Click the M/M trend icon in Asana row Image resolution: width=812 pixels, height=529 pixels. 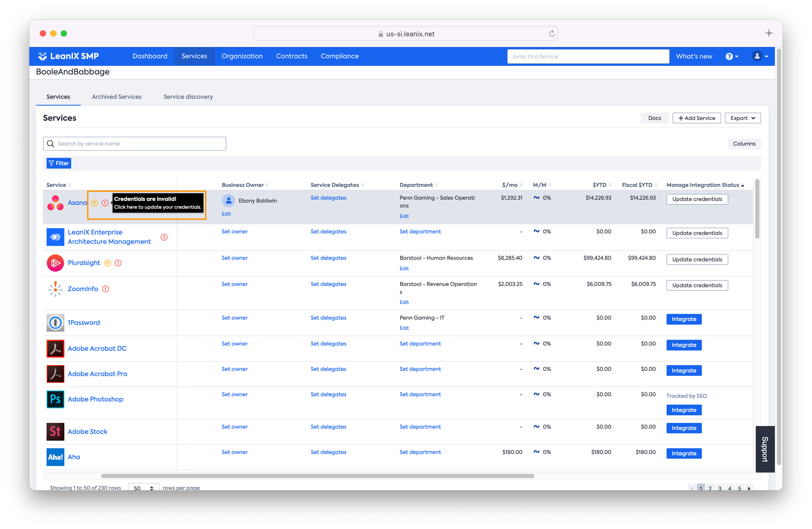coord(536,197)
